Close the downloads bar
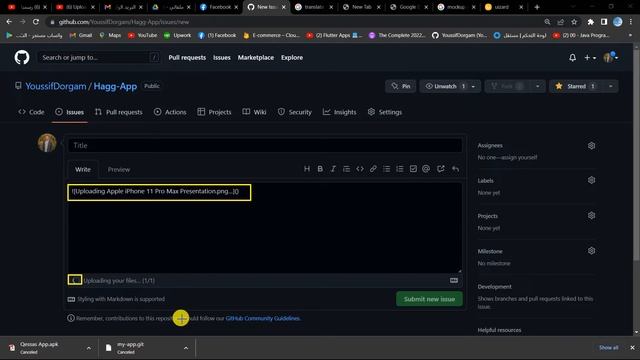The width and height of the screenshot is (640, 360). click(x=632, y=348)
